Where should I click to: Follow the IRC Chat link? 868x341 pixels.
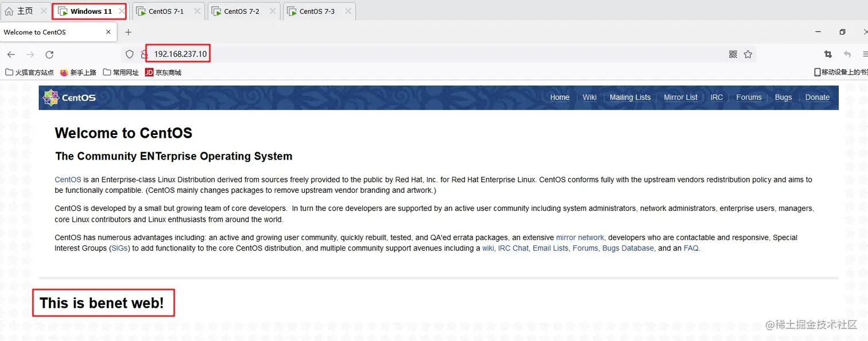(513, 249)
